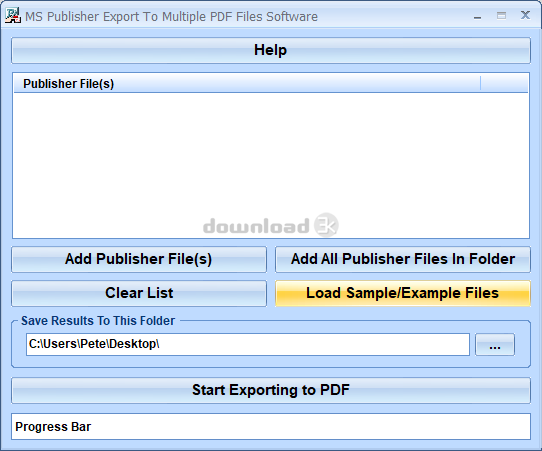Start Exporting to PDF
Image resolution: width=542 pixels, height=451 pixels.
[271, 391]
